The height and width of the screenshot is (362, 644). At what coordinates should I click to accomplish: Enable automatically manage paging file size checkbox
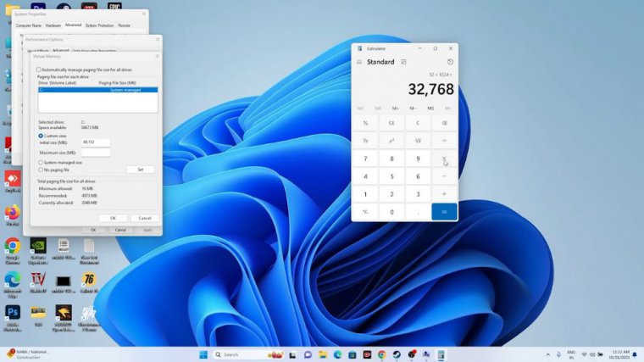39,70
